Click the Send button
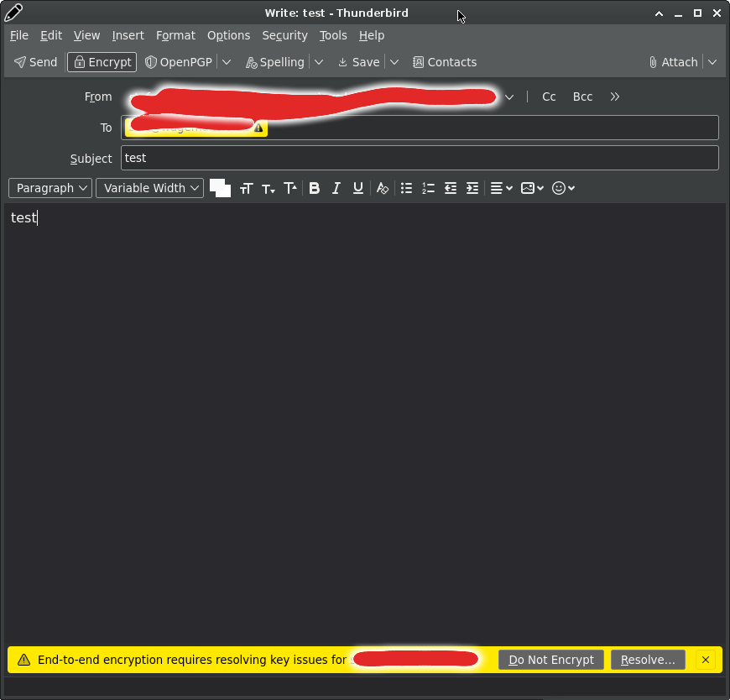The height and width of the screenshot is (700, 730). tap(36, 62)
